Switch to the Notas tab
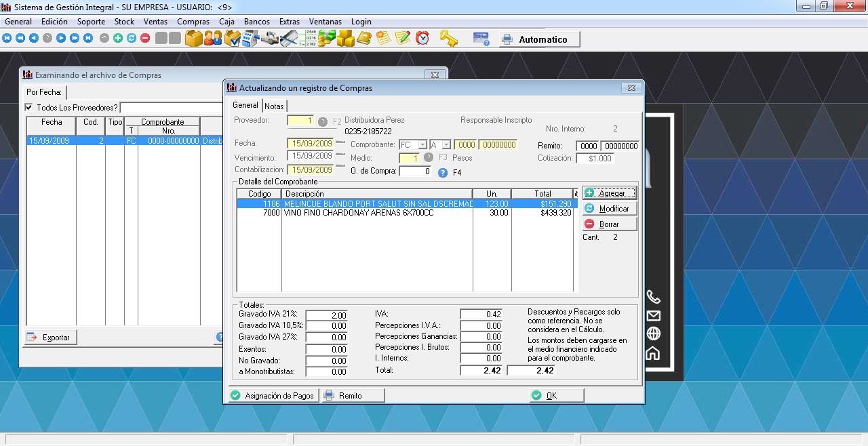 click(x=274, y=106)
